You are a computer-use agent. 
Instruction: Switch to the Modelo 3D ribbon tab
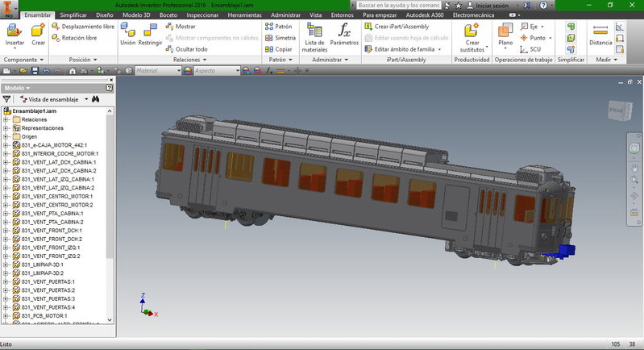pyautogui.click(x=136, y=15)
